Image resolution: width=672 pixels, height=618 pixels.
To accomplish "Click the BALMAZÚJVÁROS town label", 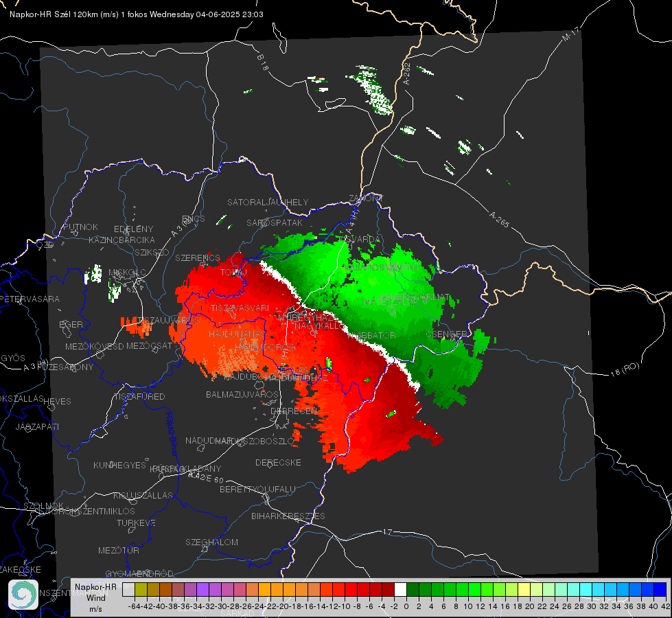I will click(242, 394).
